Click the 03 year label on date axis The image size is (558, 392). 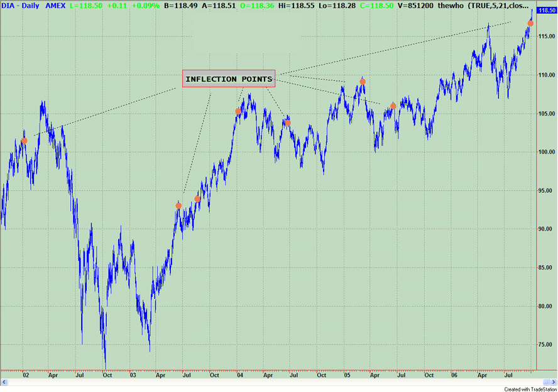pyautogui.click(x=133, y=375)
